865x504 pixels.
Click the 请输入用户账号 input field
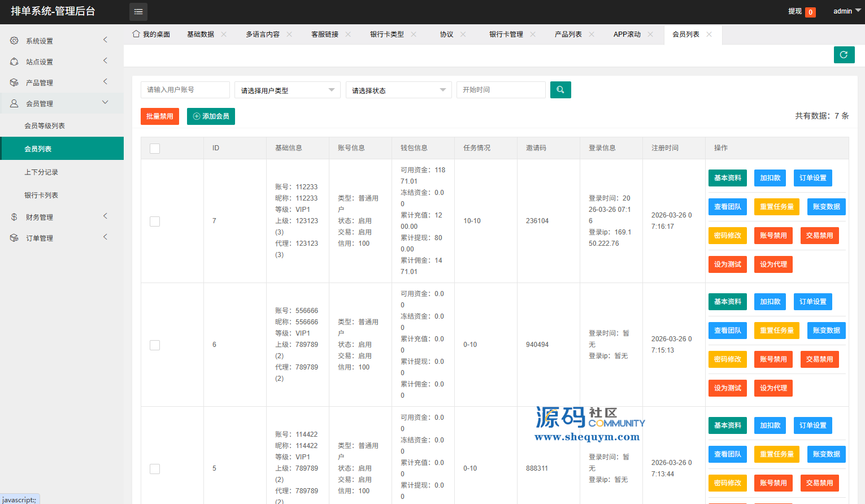pos(185,90)
